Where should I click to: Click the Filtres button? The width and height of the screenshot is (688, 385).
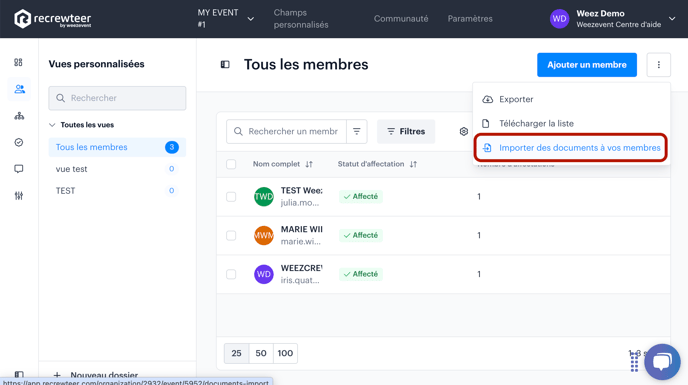tap(406, 131)
